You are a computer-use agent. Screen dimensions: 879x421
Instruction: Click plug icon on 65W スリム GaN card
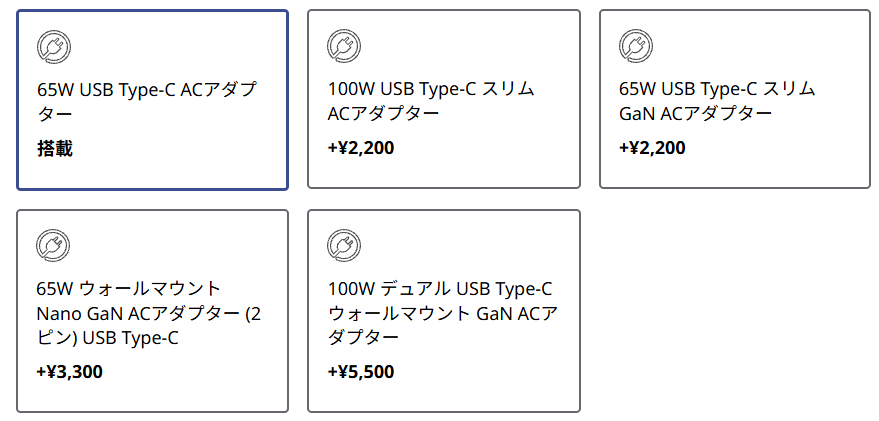pyautogui.click(x=637, y=46)
